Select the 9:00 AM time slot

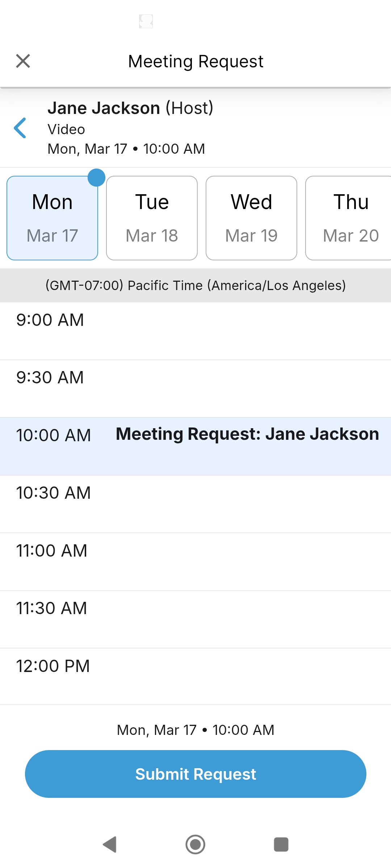coord(195,331)
